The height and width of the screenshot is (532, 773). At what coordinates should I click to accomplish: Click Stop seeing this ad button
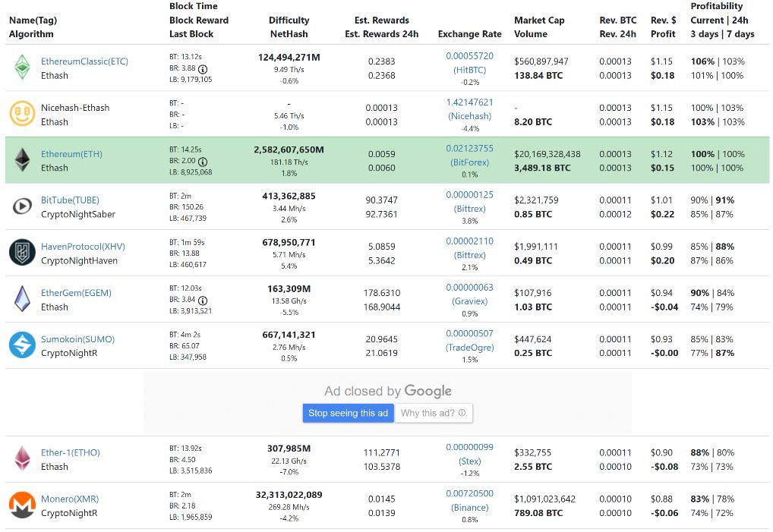click(x=348, y=413)
